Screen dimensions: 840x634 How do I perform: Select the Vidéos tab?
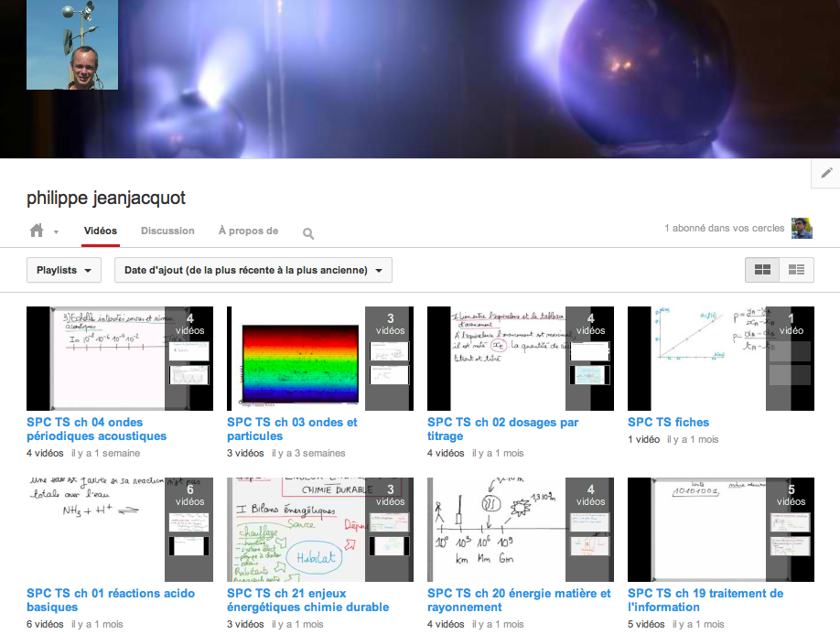point(100,231)
